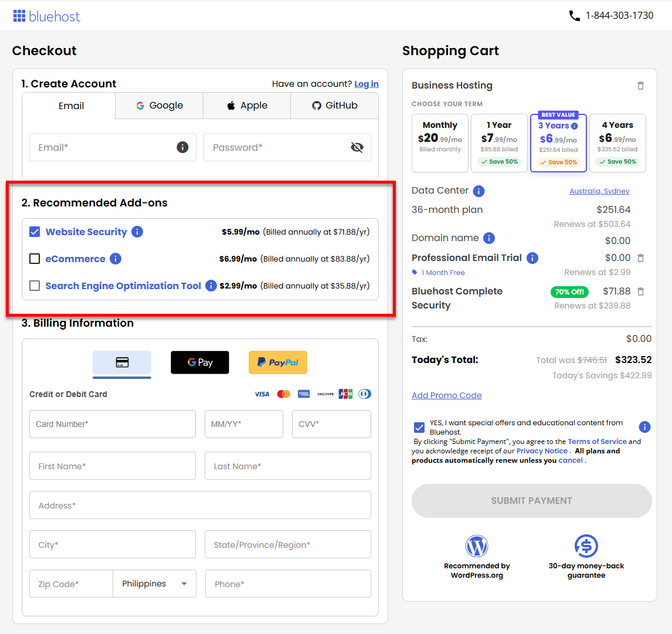Click the info icon in the Email field
The image size is (672, 634).
point(182,147)
